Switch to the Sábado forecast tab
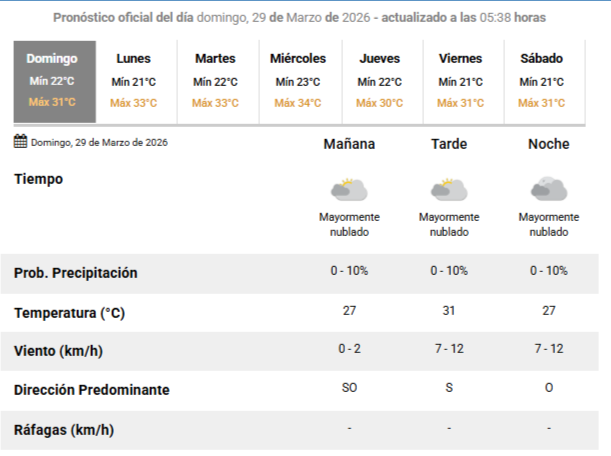 click(542, 80)
